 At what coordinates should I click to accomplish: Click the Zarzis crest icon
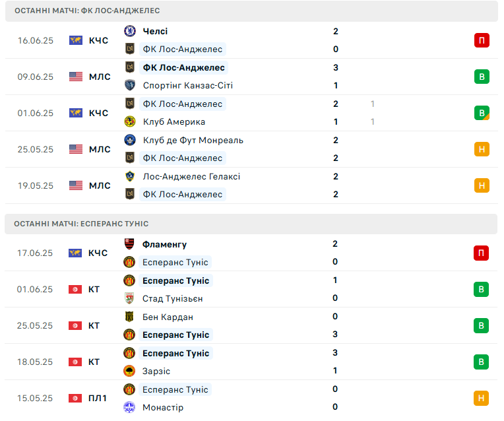click(x=129, y=371)
